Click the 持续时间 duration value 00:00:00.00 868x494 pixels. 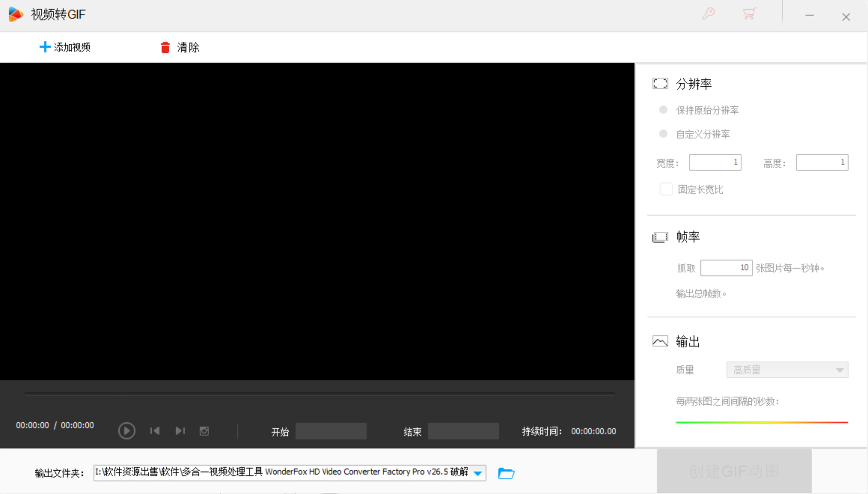(593, 431)
